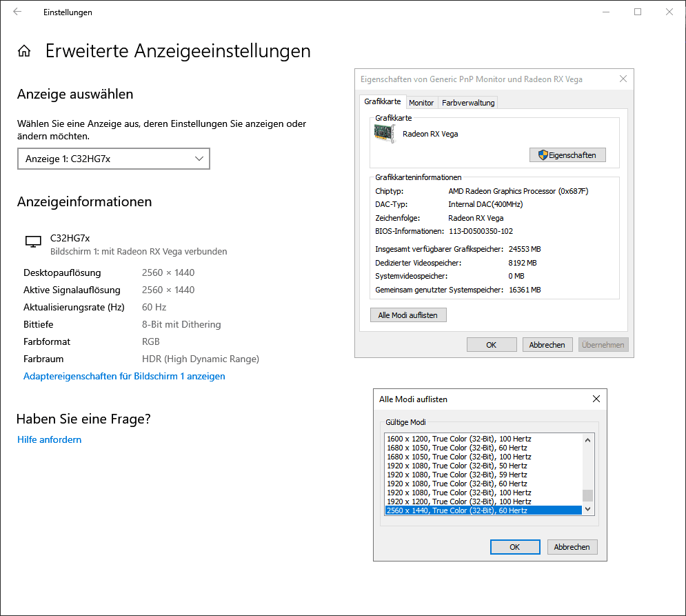Click the monitor icon next to C32HG7x
The image size is (686, 616).
(33, 241)
